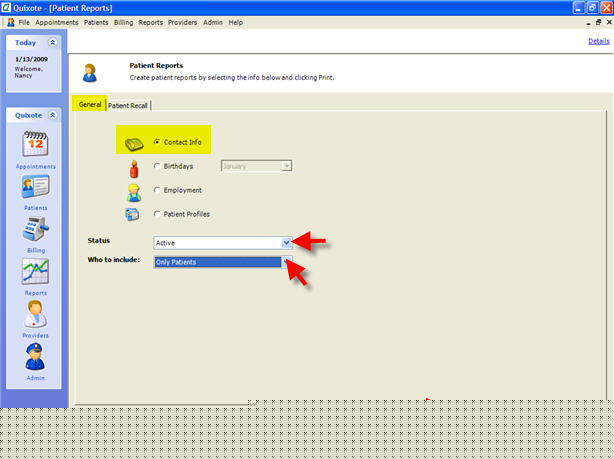Open the birthday month dropdown showing January
The image size is (614, 459).
point(256,166)
